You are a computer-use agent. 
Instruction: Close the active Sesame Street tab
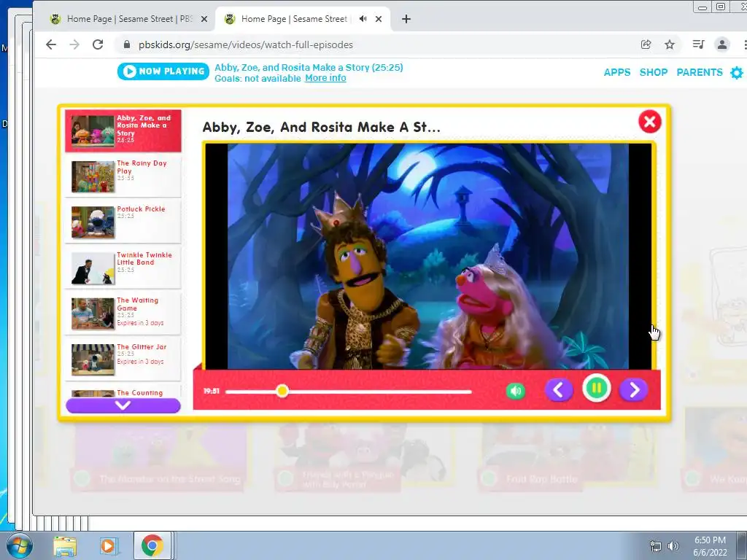pos(379,19)
